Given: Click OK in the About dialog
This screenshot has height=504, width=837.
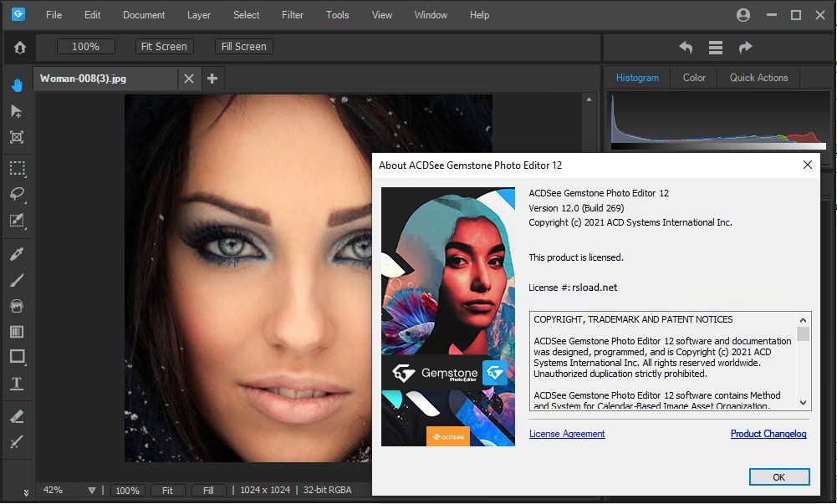Looking at the screenshot, I should 778,477.
